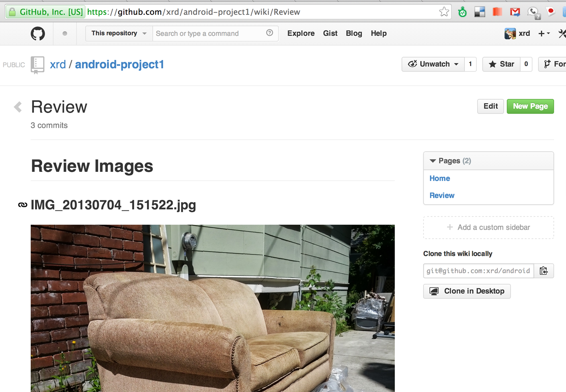Open the Unwatch dropdown

tap(433, 64)
